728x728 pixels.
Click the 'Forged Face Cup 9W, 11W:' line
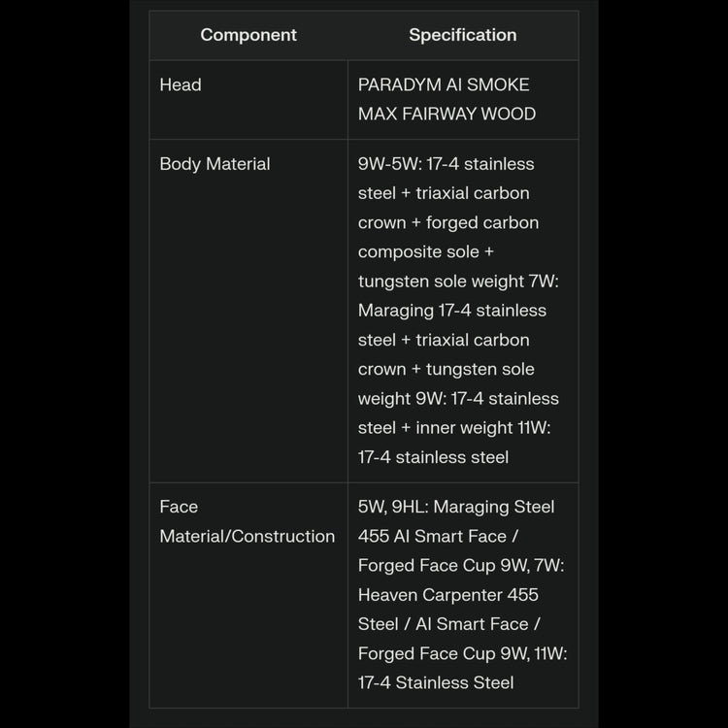pyautogui.click(x=462, y=653)
